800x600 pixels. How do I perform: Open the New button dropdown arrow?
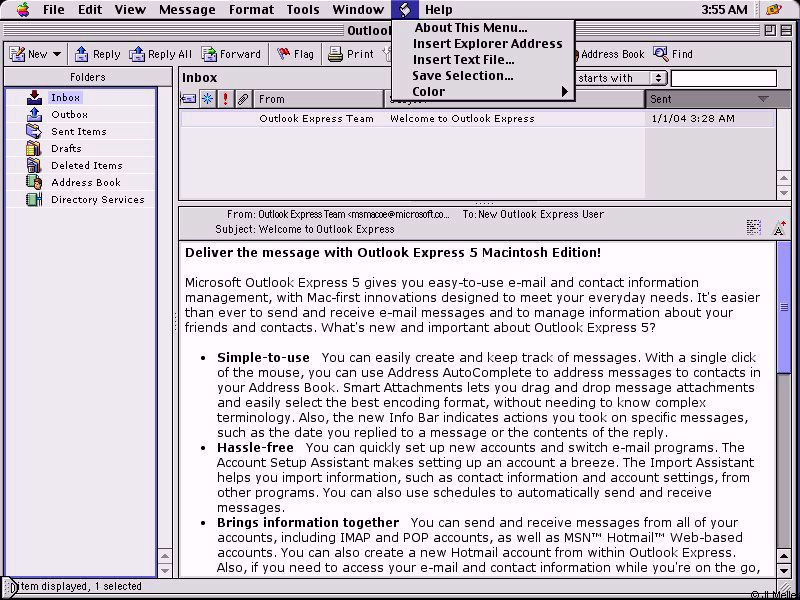point(57,54)
